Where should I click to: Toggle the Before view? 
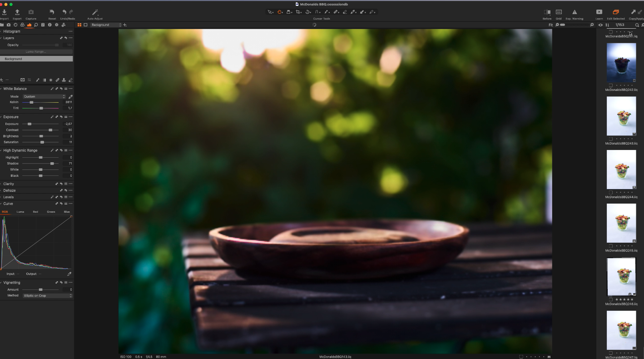click(x=547, y=12)
